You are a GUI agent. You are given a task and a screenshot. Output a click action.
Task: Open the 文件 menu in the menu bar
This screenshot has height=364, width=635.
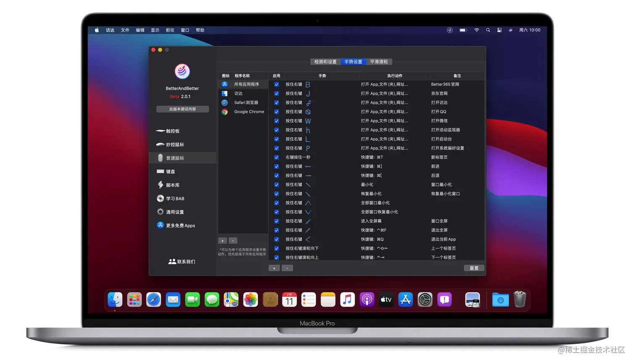coord(125,30)
